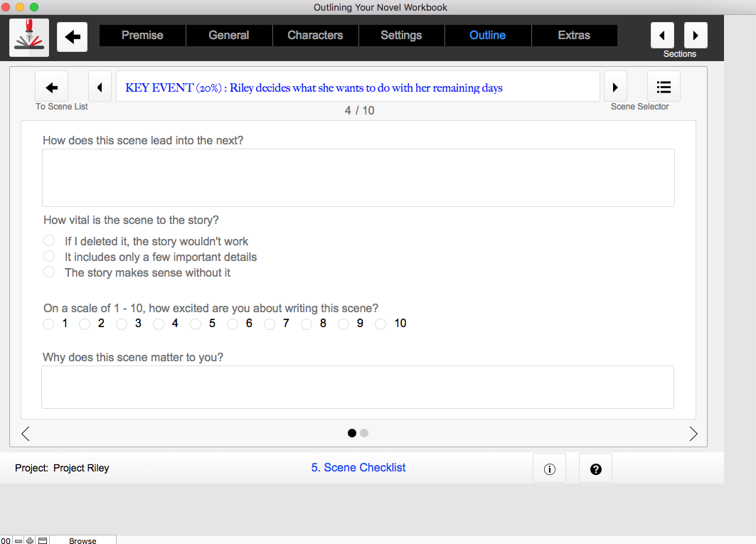Screen dimensions: 756x544
Task: Show next scene using right triangle
Action: [x=615, y=87]
